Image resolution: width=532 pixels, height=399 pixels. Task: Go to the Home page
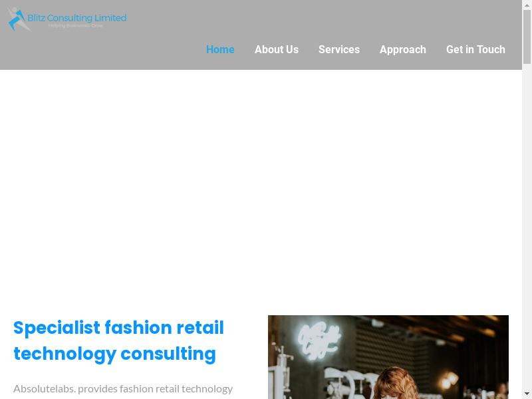coord(220,49)
